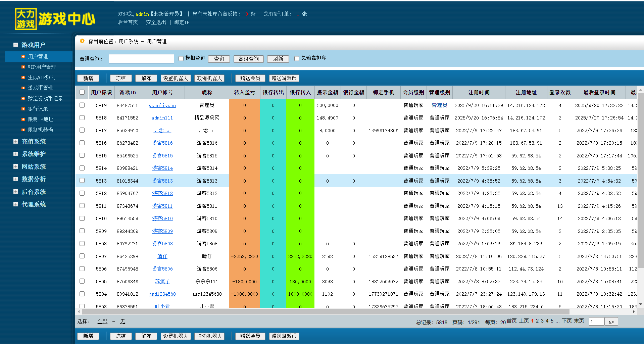Image resolution: width=644 pixels, height=344 pixels.
Task: Open the guanliyuan account link
Action: [162, 105]
